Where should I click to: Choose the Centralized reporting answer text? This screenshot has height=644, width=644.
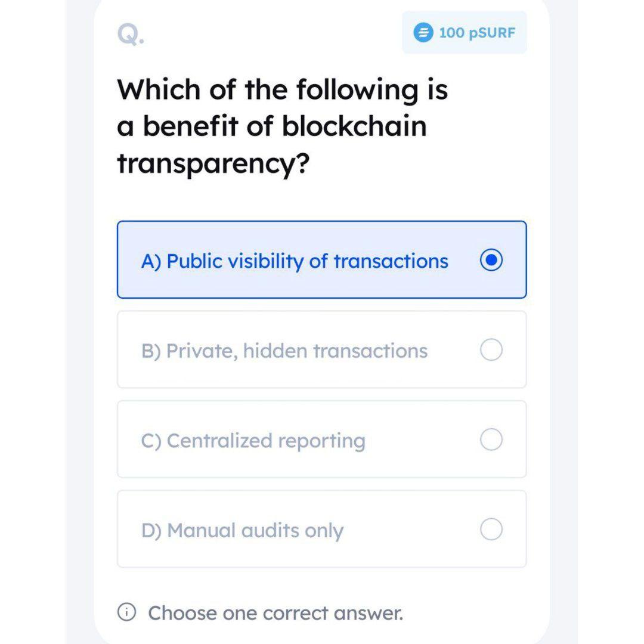pyautogui.click(x=266, y=441)
